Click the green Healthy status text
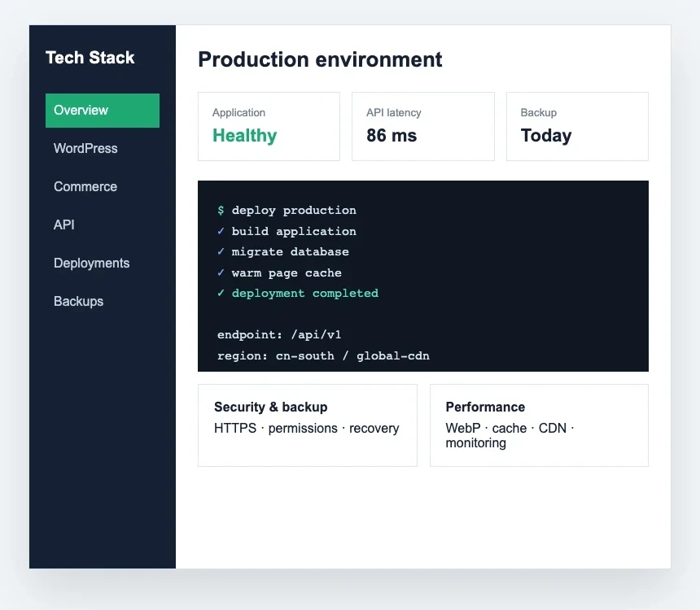 click(x=245, y=136)
